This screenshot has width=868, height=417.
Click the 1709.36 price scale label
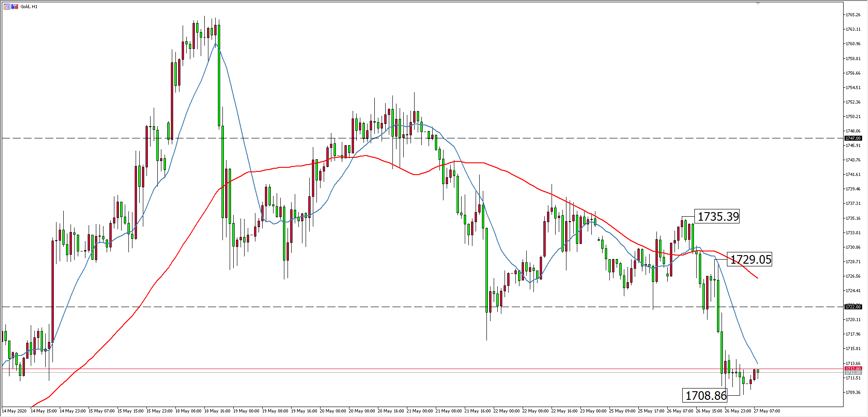tap(853, 393)
